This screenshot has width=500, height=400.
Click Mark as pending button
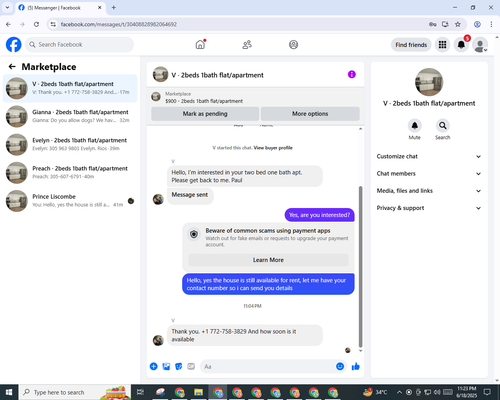click(205, 114)
